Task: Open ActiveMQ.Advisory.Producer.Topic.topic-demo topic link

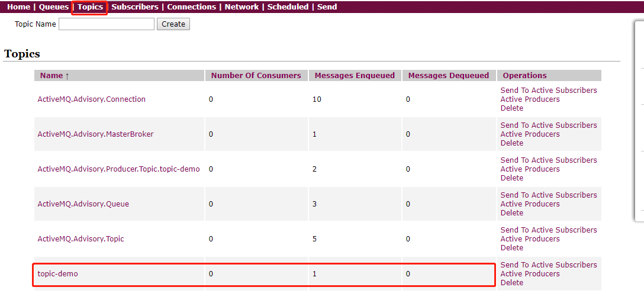Action: tap(119, 169)
